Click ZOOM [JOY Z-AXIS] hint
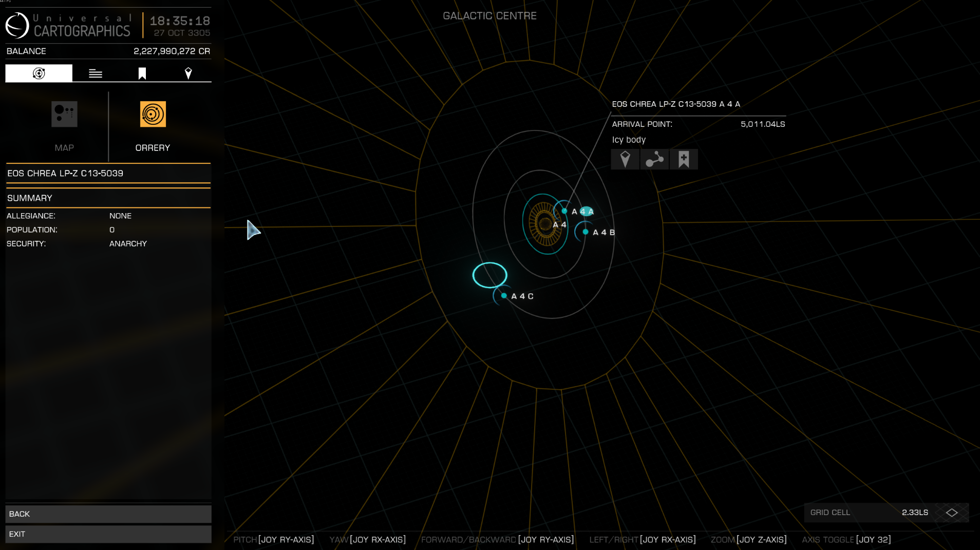This screenshot has height=550, width=980. tap(748, 540)
